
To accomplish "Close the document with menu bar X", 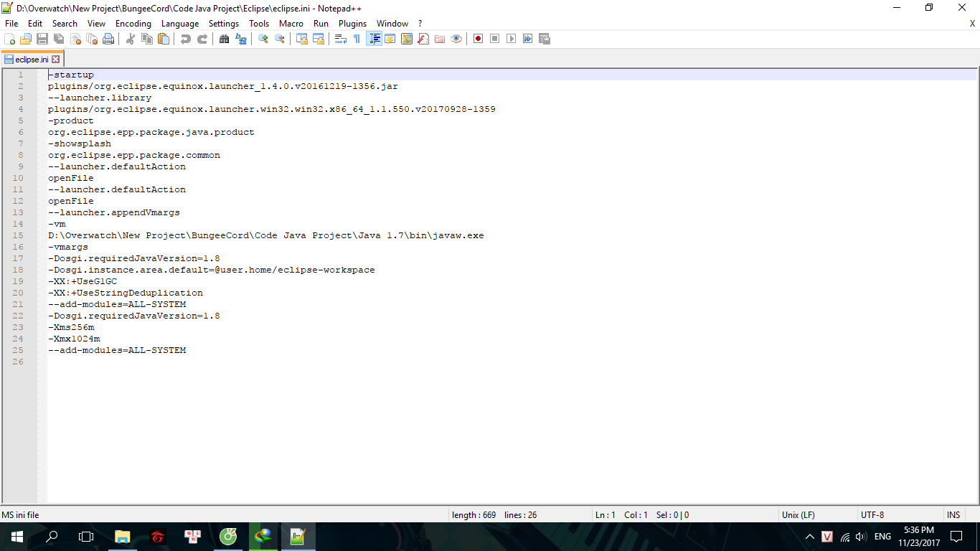I will (973, 24).
